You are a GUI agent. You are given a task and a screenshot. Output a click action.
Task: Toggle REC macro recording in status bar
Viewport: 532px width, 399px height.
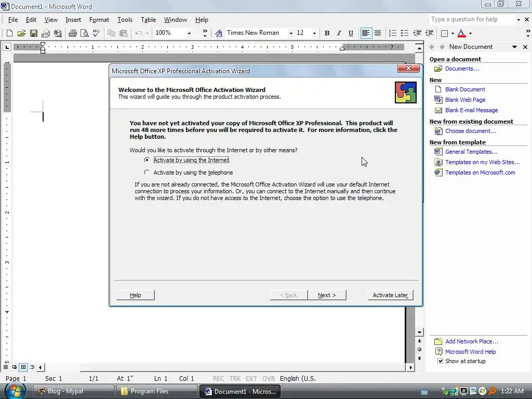218,378
